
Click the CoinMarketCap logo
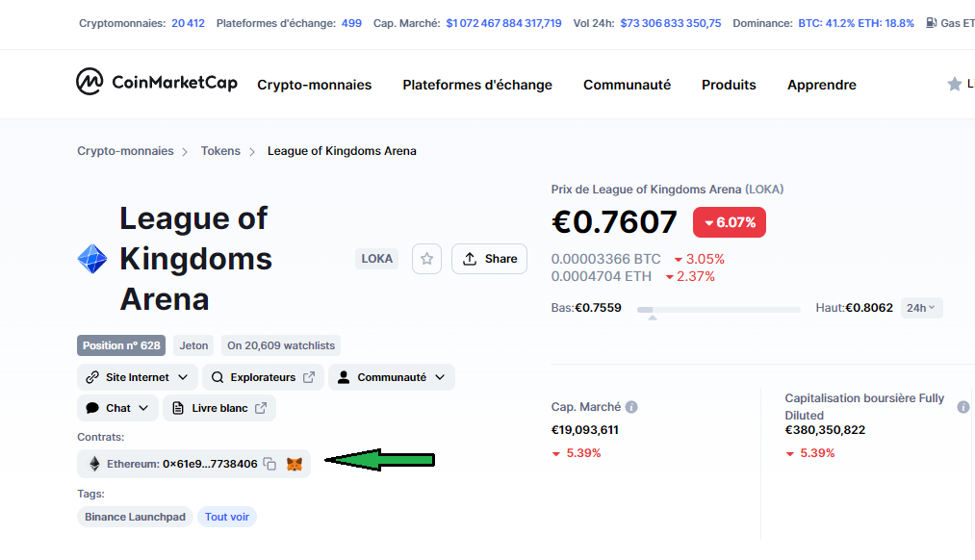pyautogui.click(x=157, y=82)
